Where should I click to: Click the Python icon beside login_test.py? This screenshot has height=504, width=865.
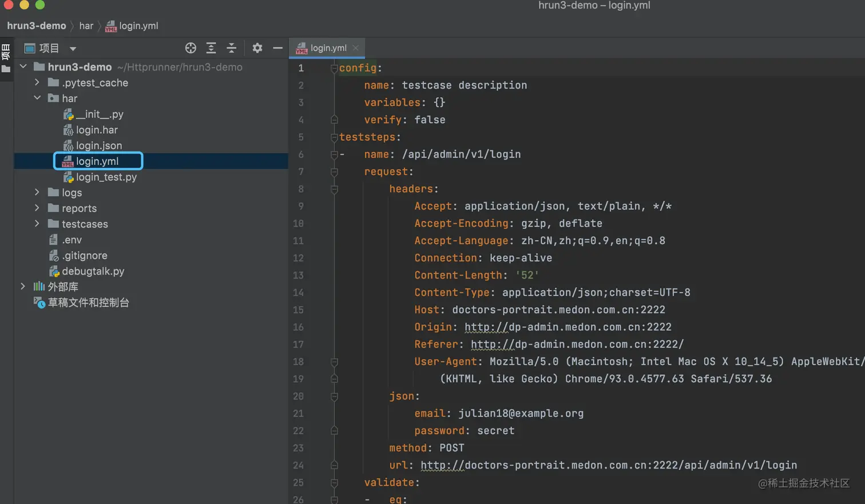[68, 177]
